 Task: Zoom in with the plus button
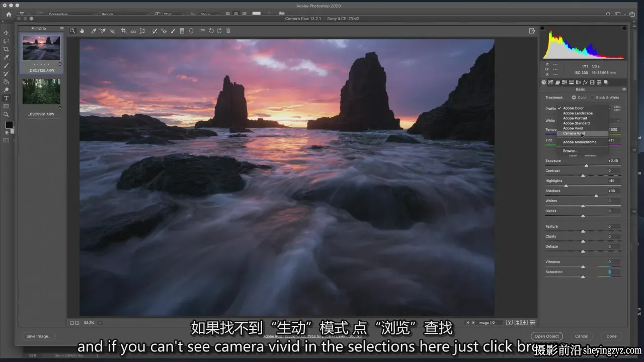(77, 323)
